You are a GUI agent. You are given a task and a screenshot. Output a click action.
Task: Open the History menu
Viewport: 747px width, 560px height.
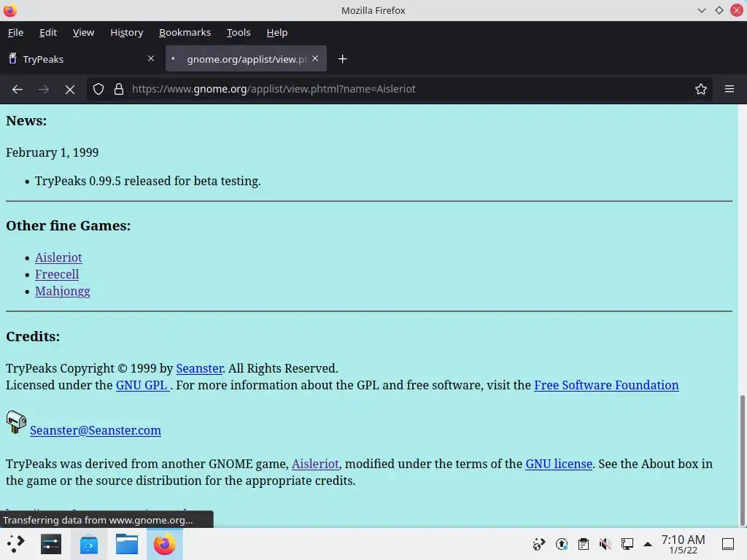point(127,32)
